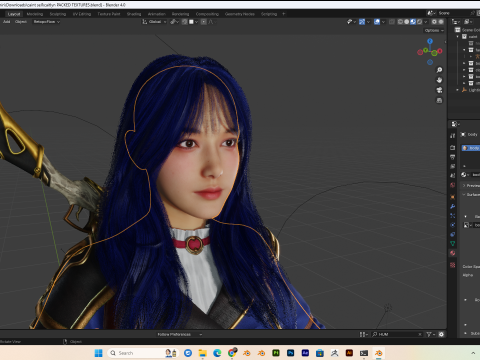
Task: Open the Output properties tab
Action: (453, 157)
